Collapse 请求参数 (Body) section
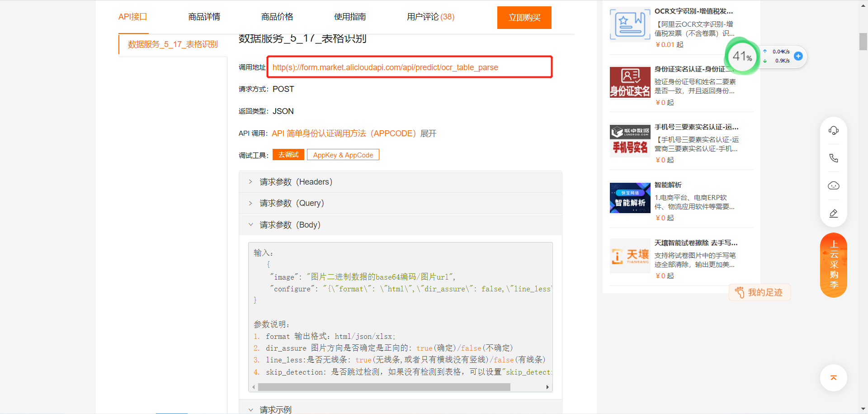 point(401,225)
